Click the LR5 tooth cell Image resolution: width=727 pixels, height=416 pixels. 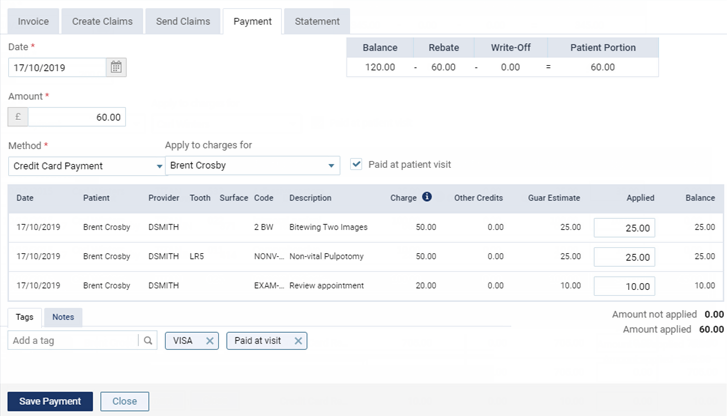click(x=197, y=256)
